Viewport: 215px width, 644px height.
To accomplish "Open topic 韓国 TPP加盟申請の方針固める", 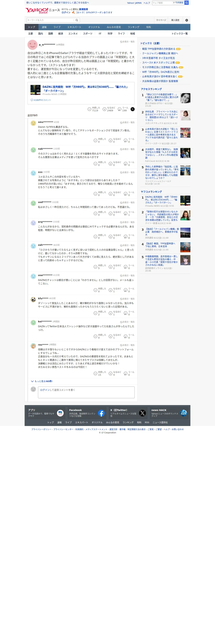I will tap(159, 49).
